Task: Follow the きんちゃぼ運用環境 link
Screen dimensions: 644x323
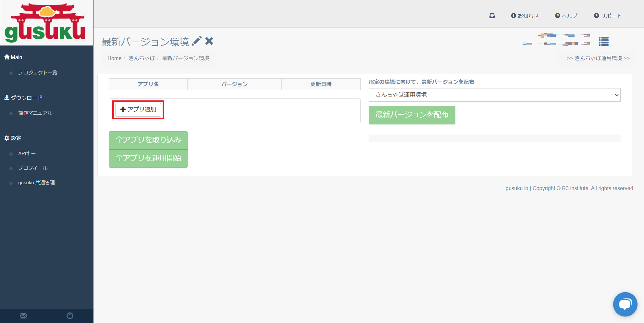Action: pyautogui.click(x=598, y=58)
